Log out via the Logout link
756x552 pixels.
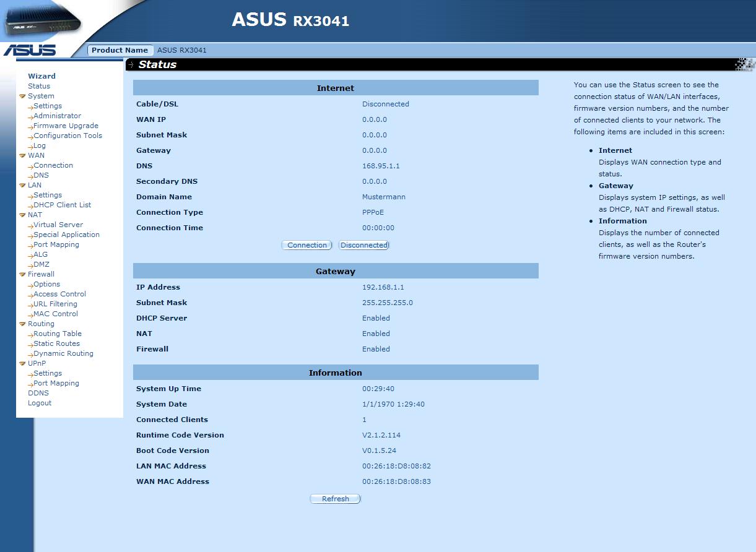click(40, 403)
